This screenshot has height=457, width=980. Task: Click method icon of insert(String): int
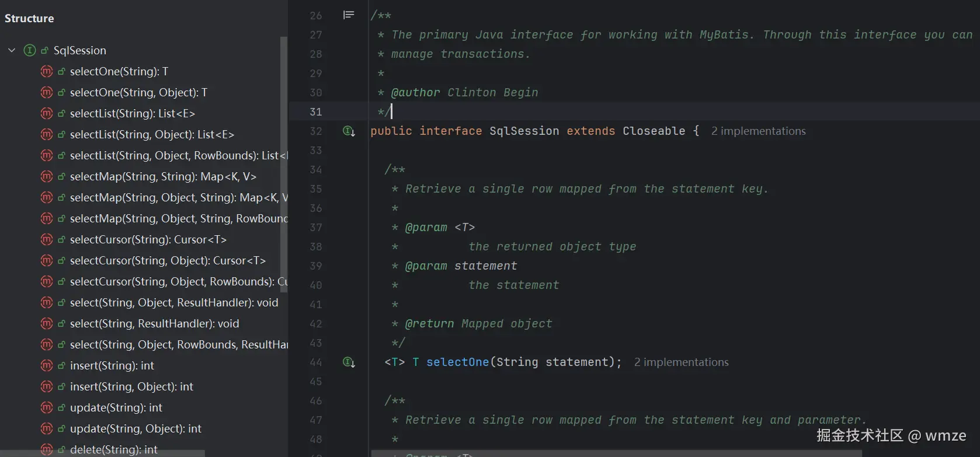coord(47,365)
